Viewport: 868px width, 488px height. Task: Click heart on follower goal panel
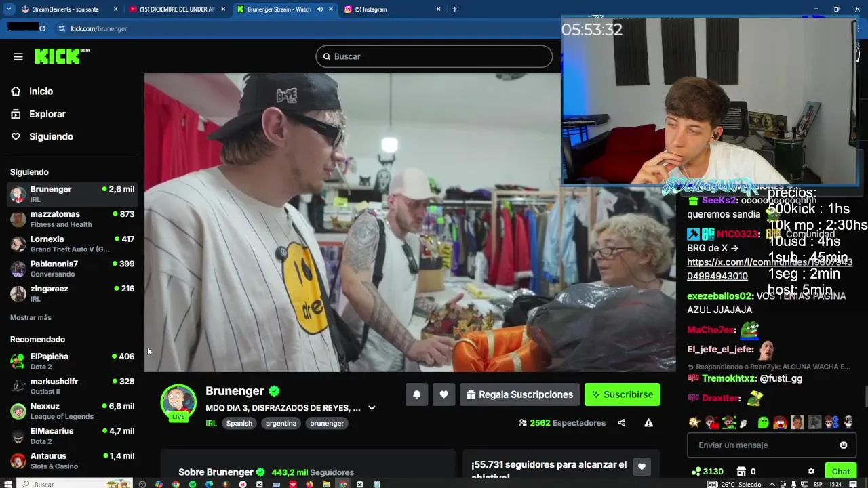coord(642,466)
